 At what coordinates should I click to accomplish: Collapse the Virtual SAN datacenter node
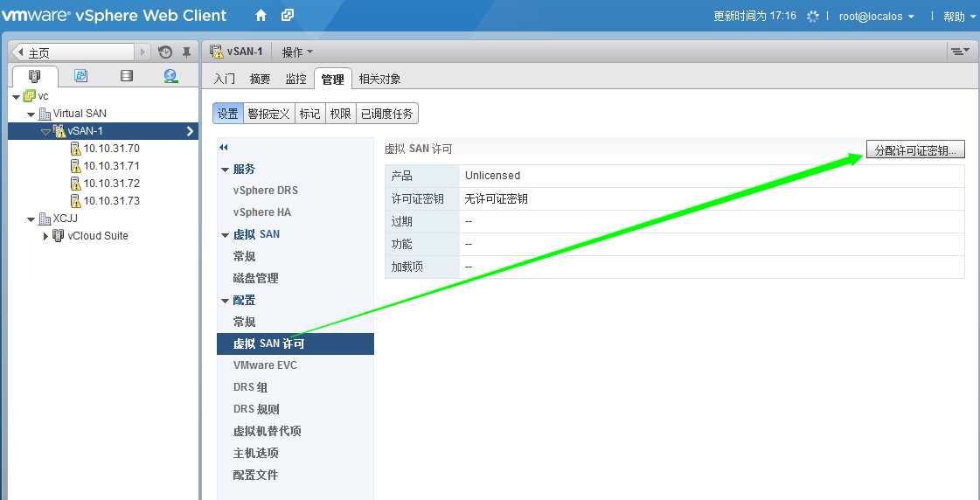[x=31, y=115]
